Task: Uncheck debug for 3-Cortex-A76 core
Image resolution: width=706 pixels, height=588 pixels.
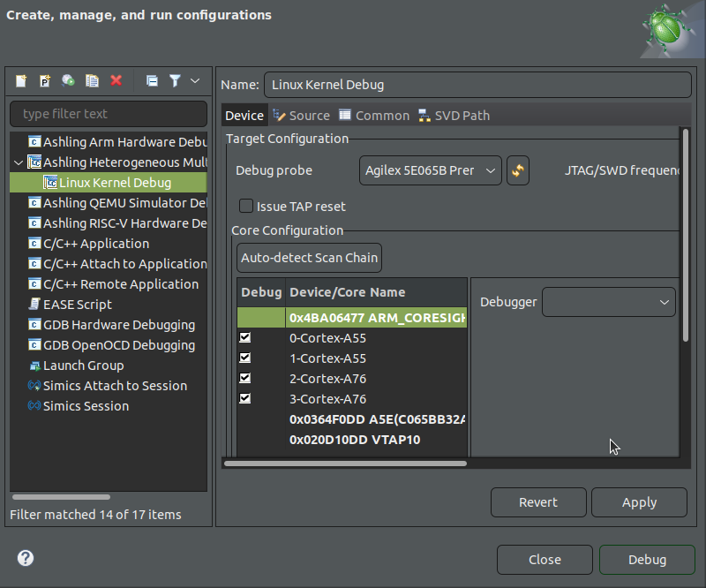Action: [x=245, y=399]
